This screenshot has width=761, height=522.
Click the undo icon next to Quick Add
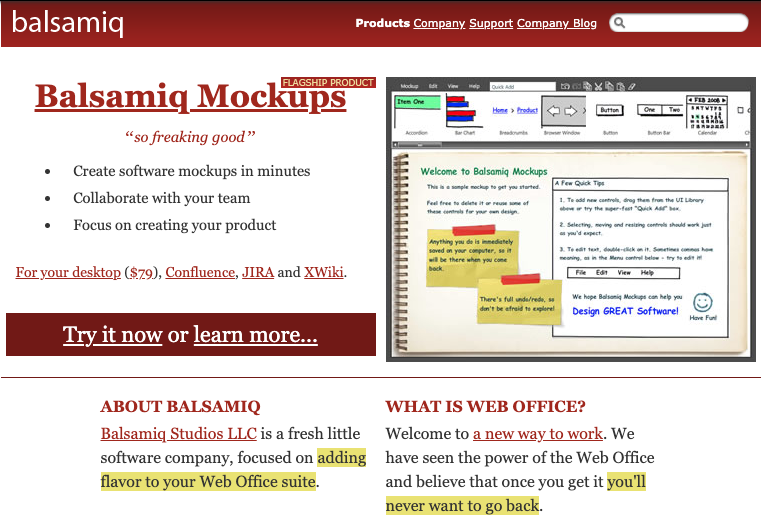pyautogui.click(x=565, y=86)
